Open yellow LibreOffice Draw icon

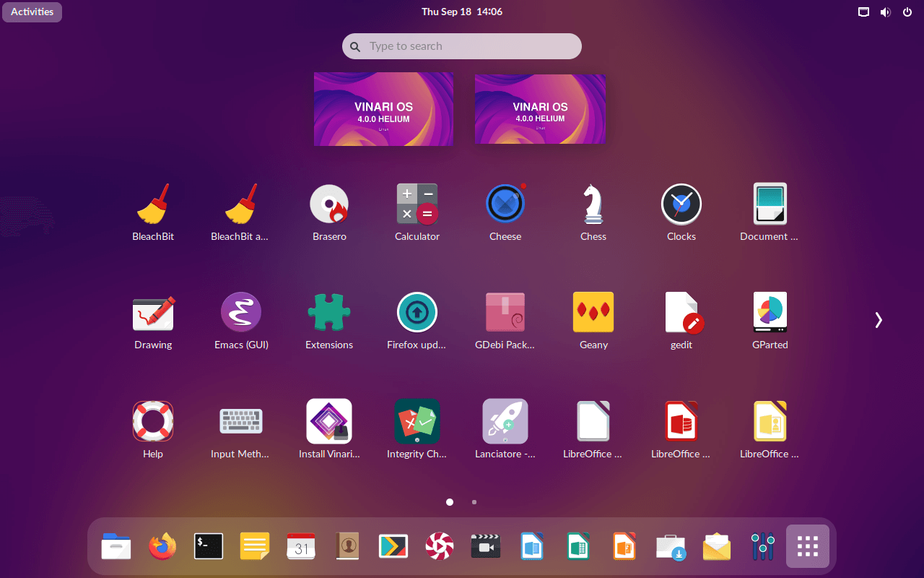pyautogui.click(x=770, y=421)
